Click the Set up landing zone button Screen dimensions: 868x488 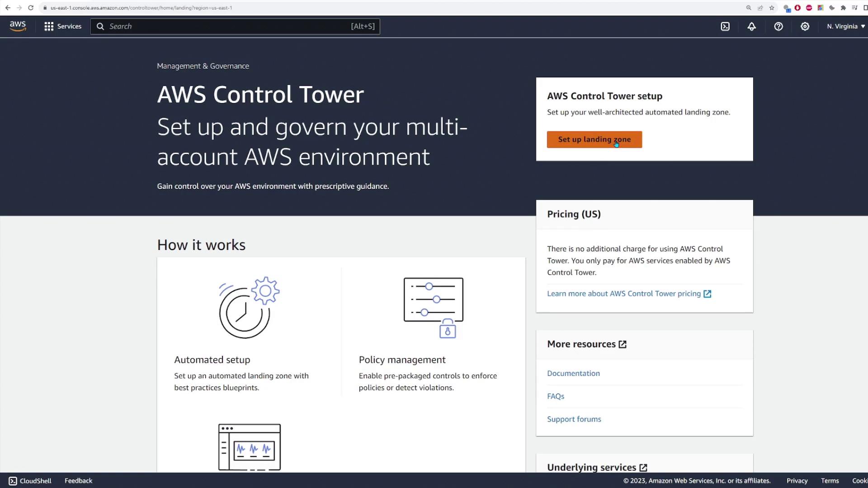[594, 139]
